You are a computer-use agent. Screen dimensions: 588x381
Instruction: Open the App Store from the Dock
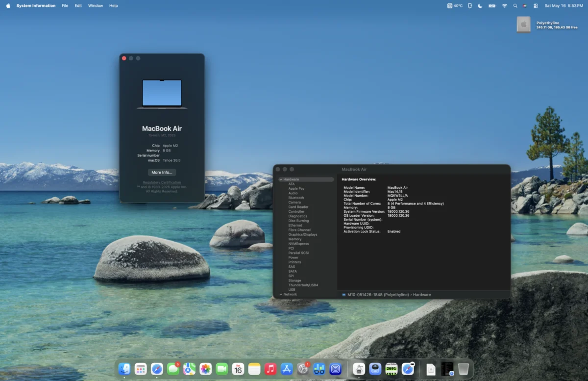click(287, 369)
